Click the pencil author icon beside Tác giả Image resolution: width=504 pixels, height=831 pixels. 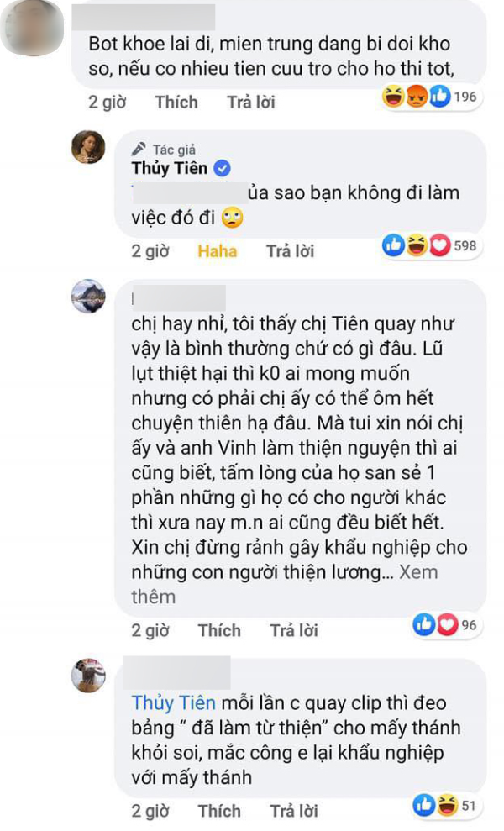point(139,149)
